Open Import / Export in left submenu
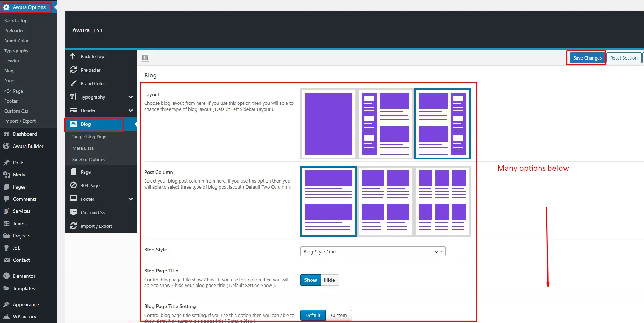This screenshot has height=323, width=644. point(20,121)
